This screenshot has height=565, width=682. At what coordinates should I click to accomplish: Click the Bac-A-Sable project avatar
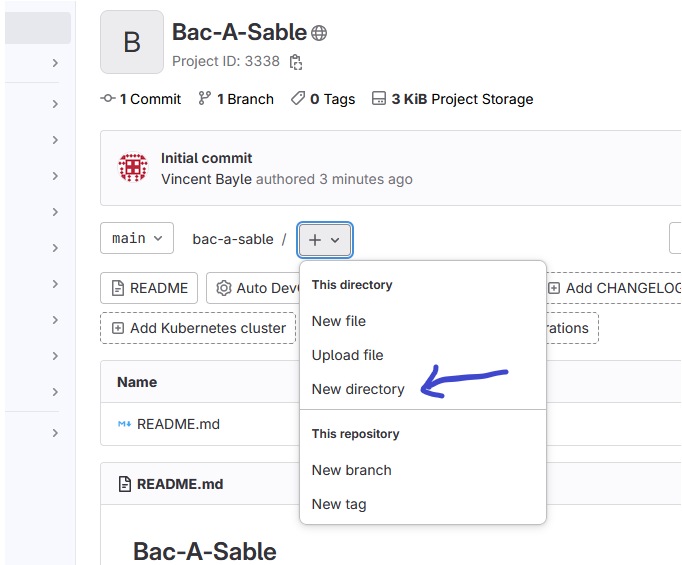tap(132, 42)
